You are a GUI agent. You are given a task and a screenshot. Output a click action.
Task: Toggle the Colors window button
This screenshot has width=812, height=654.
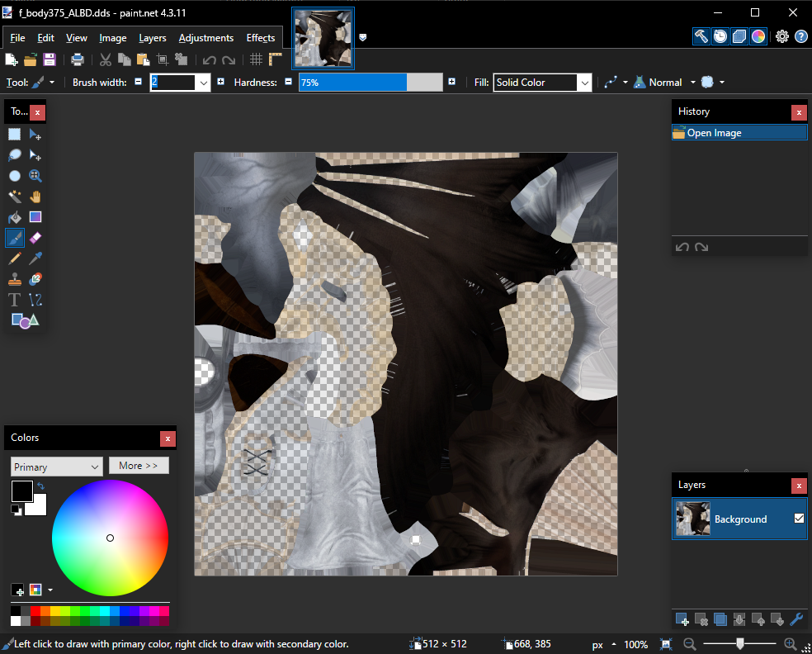coord(758,36)
